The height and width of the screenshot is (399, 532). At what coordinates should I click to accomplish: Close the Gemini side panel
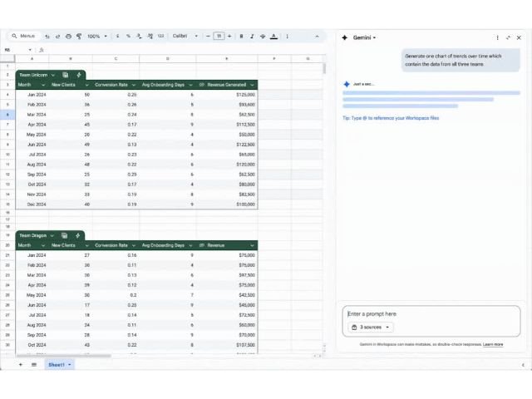tap(519, 37)
